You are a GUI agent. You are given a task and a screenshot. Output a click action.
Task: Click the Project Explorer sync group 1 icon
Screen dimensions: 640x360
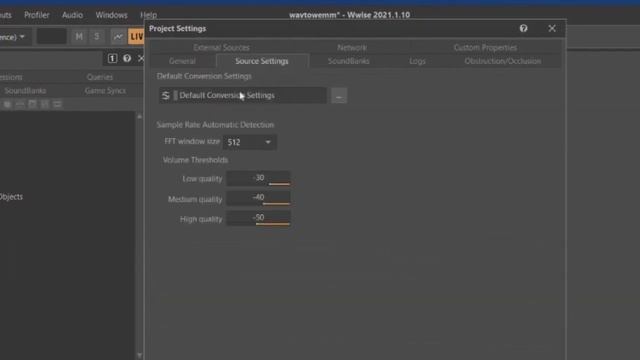112,58
